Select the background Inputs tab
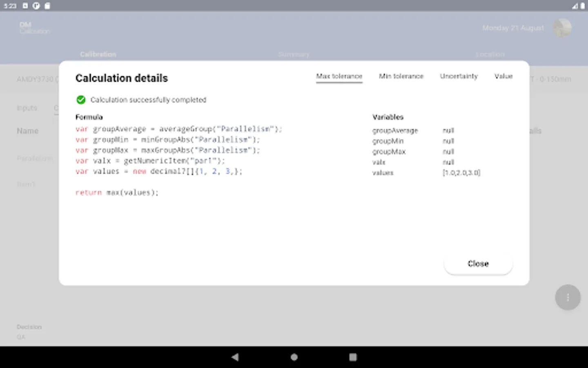This screenshot has width=588, height=368. pyautogui.click(x=27, y=108)
